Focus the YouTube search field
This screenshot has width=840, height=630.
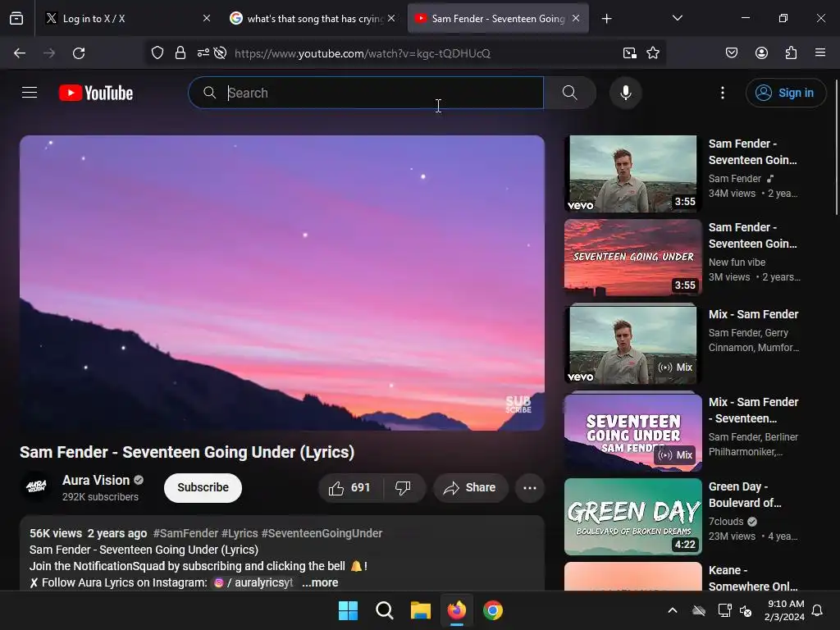point(366,93)
